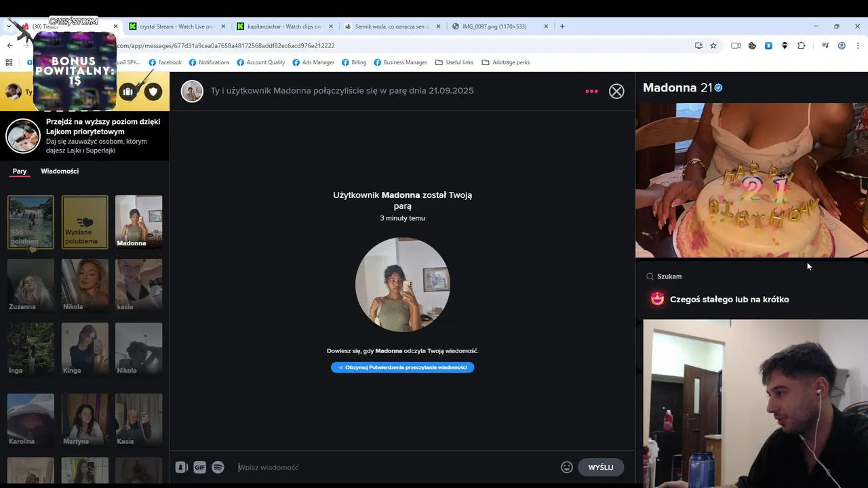Viewport: 868px width, 488px height.
Task: Click Otrzymuj Potwierdzenia przeczytania wiadomości button
Action: click(402, 367)
